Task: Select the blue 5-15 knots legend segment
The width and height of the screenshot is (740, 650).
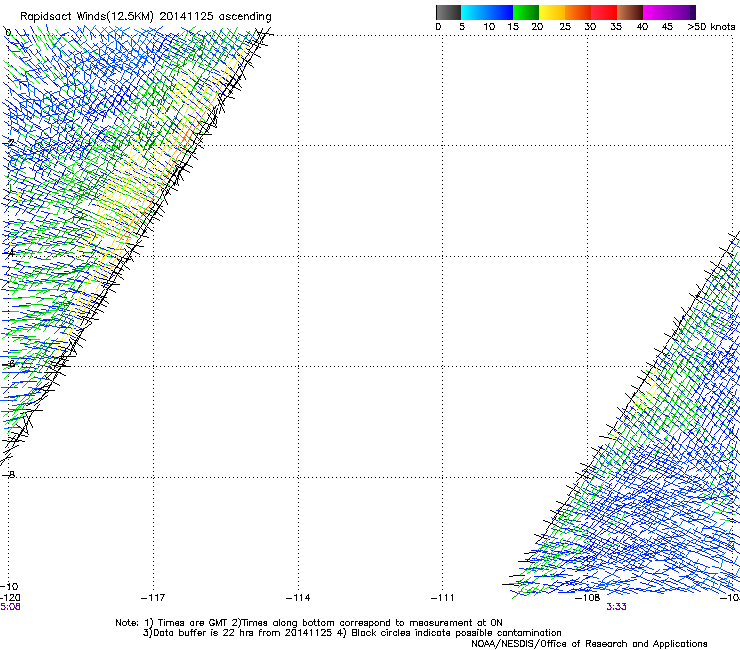Action: (487, 12)
